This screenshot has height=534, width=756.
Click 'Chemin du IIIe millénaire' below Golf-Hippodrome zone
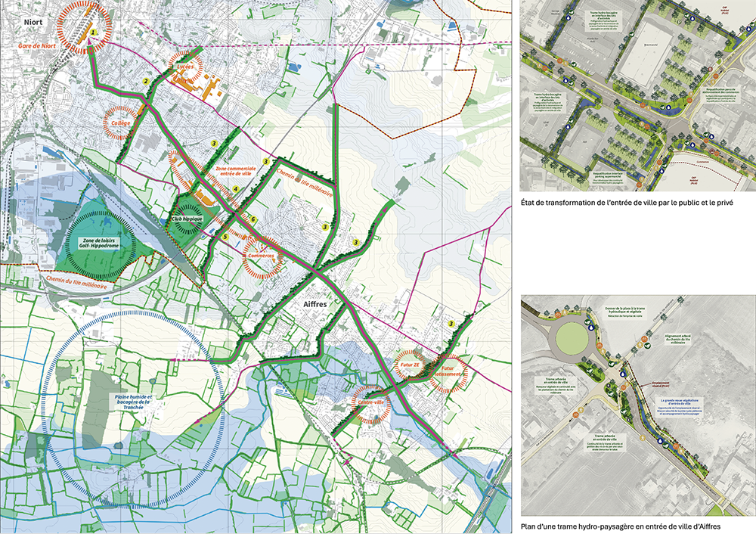point(76,282)
